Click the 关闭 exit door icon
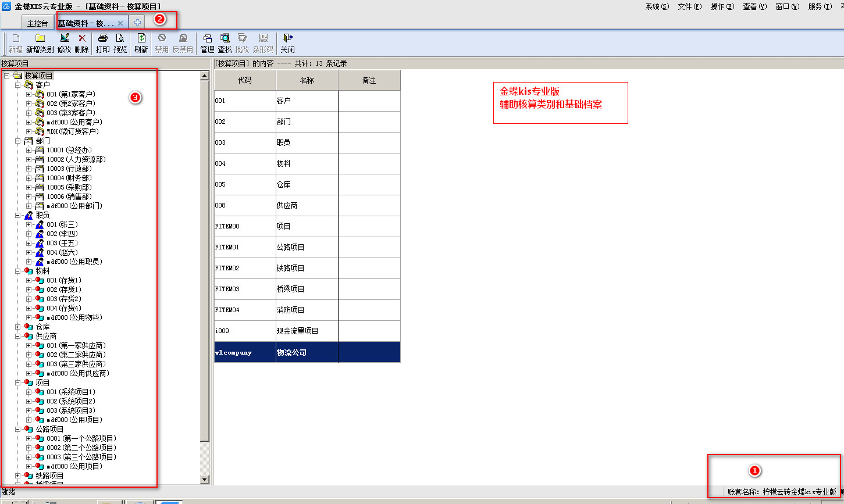The height and width of the screenshot is (504, 844). [x=287, y=38]
